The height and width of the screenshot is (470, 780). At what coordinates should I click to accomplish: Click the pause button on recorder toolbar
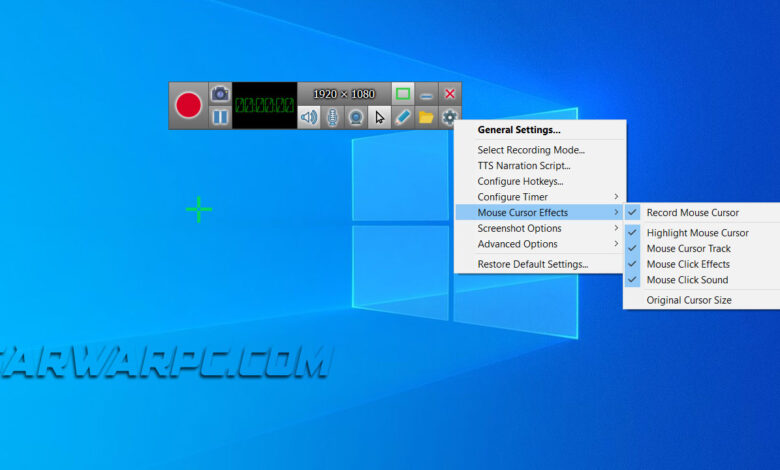coord(220,117)
